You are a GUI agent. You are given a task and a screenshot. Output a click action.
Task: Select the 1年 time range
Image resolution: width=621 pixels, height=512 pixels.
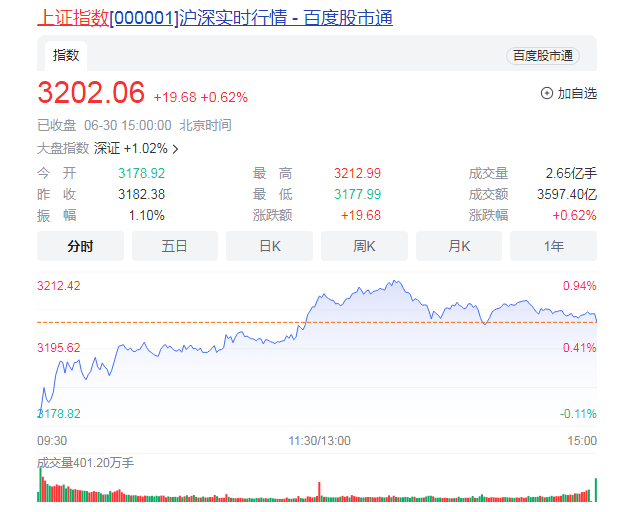[x=553, y=246]
